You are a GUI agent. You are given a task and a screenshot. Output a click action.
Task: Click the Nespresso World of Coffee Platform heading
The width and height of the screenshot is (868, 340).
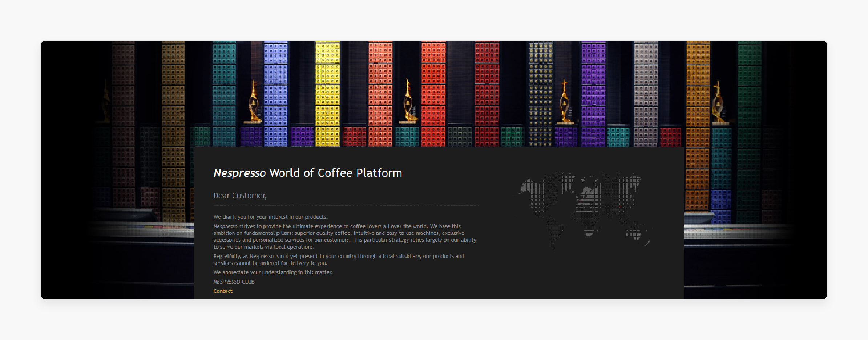[x=308, y=173]
